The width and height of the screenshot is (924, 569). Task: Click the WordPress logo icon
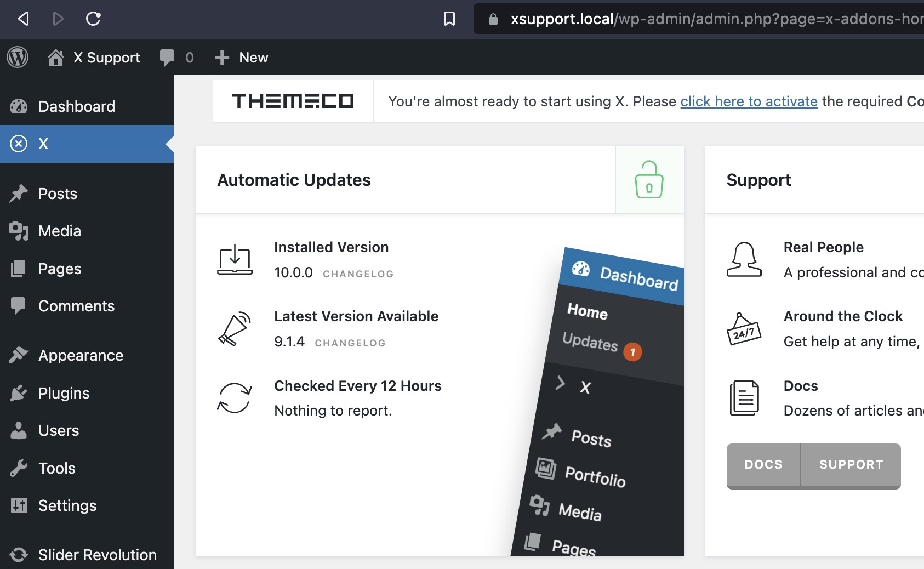pos(18,57)
